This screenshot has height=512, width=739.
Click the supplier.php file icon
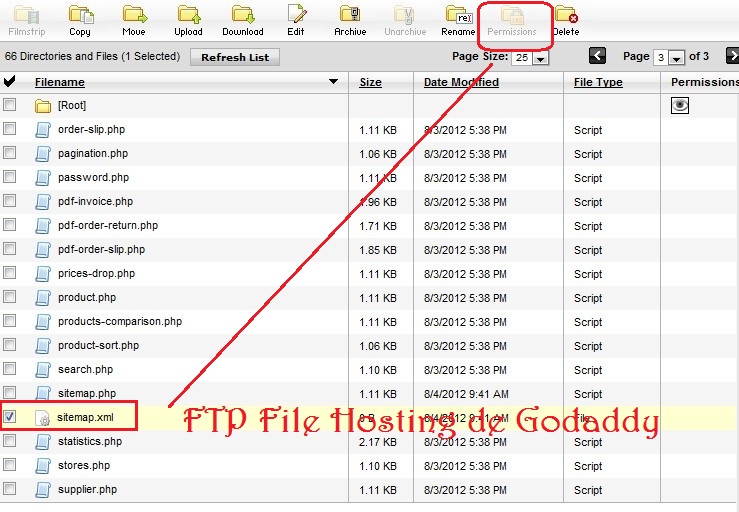(x=43, y=490)
